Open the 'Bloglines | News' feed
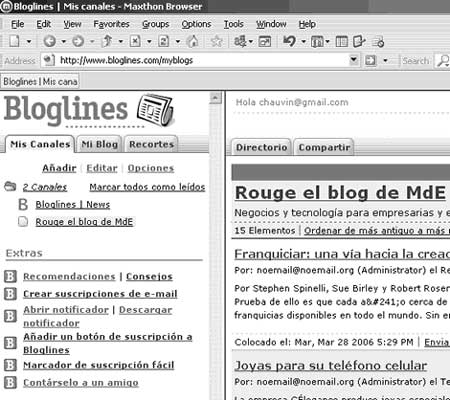The height and width of the screenshot is (400, 450). click(73, 204)
